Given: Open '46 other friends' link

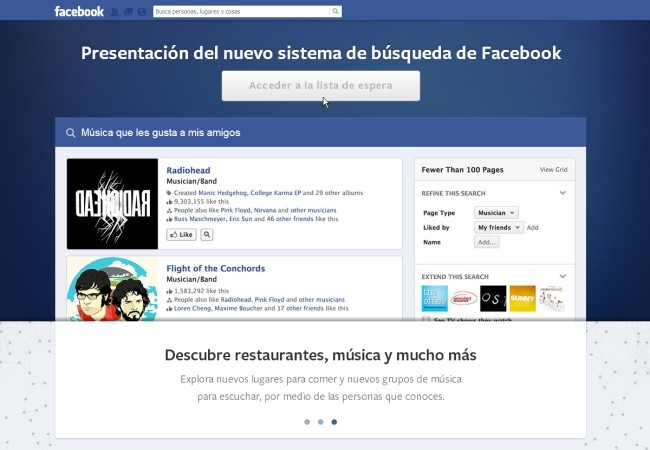Looking at the screenshot, I should click(290, 219).
